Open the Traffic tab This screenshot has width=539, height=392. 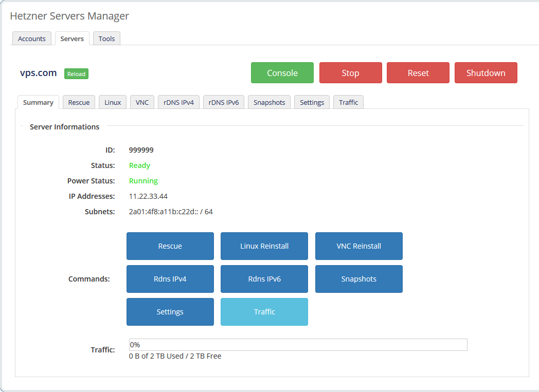coord(348,102)
